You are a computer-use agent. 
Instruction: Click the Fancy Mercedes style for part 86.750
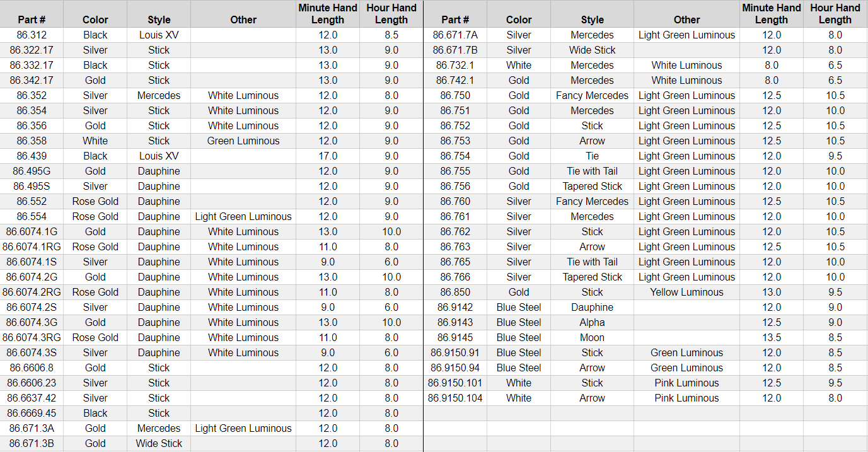click(x=592, y=96)
